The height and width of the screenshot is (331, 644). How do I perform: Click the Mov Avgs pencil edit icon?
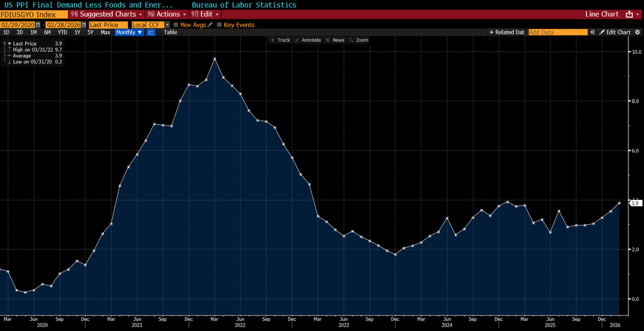[210, 25]
